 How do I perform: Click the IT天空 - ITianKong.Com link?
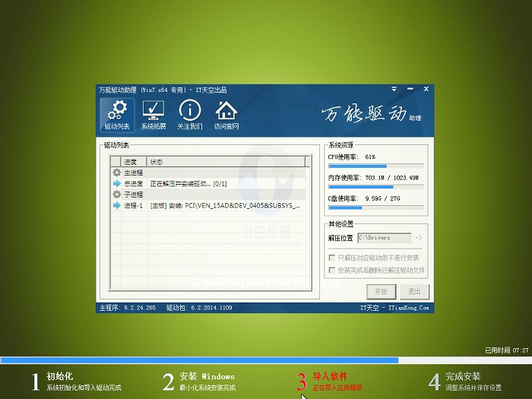pyautogui.click(x=394, y=308)
